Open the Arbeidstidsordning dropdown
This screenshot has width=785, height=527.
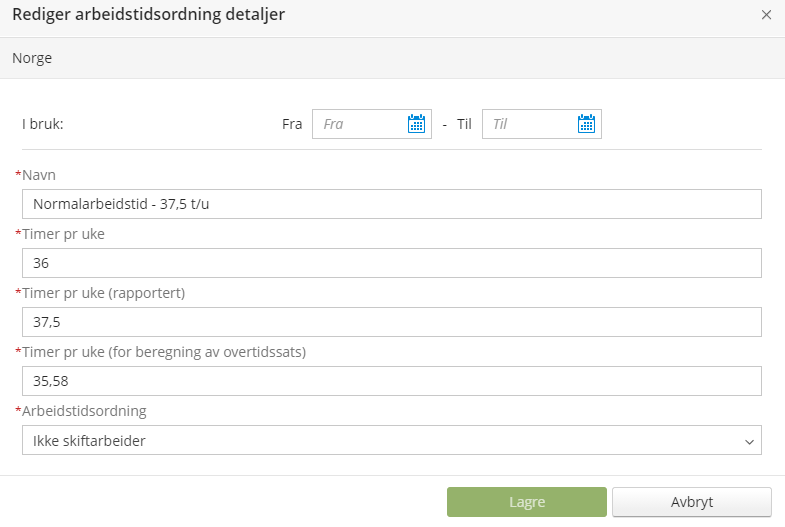click(x=391, y=440)
